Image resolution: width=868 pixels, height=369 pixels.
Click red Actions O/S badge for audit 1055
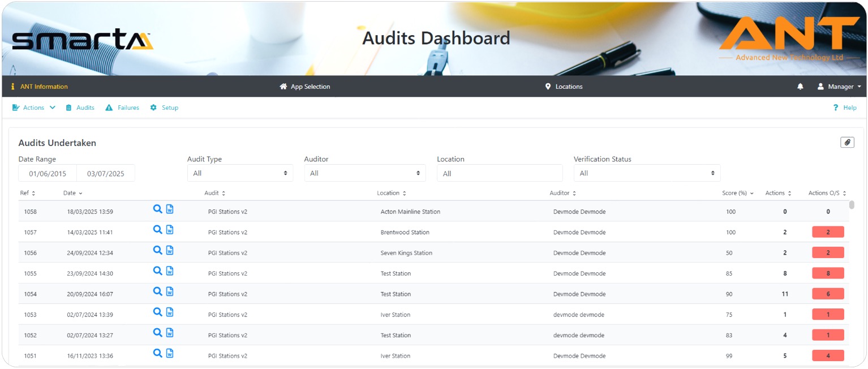827,273
